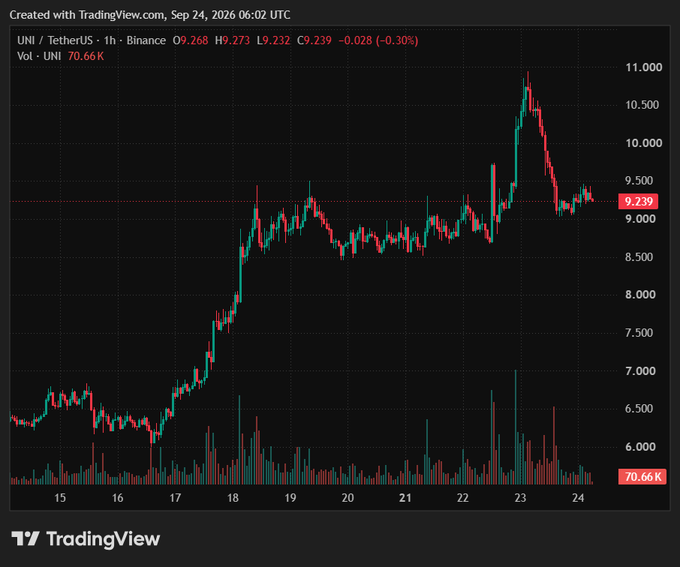This screenshot has width=680, height=567.
Task: Click the Binance exchange label
Action: pyautogui.click(x=146, y=40)
